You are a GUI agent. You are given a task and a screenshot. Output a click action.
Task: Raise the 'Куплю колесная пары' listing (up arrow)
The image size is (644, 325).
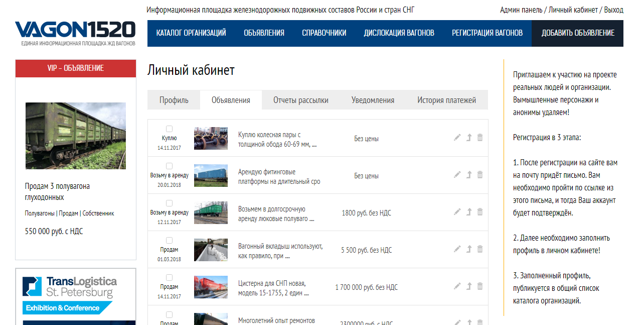tap(469, 138)
